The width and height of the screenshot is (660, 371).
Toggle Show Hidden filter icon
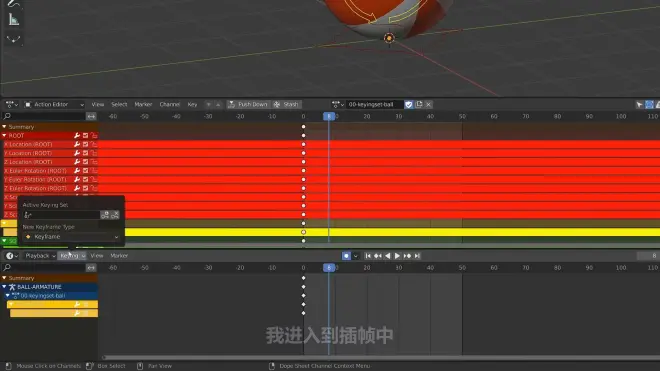[649, 104]
